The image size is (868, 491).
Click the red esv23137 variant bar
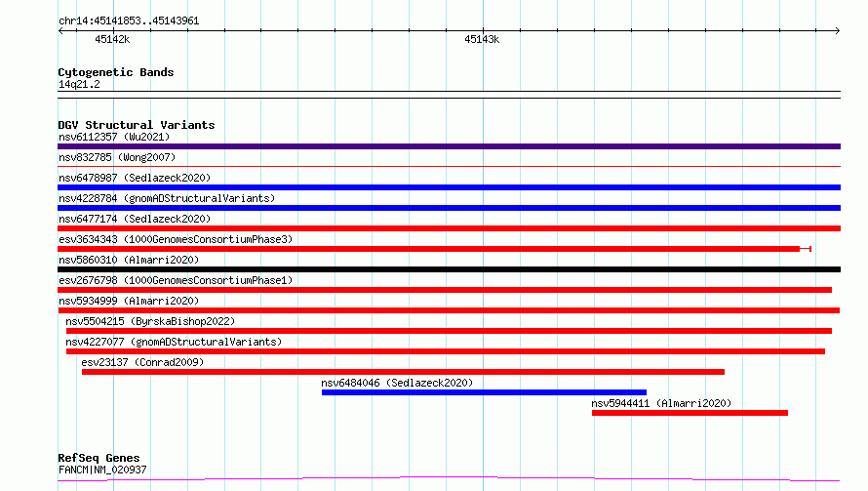pos(403,372)
